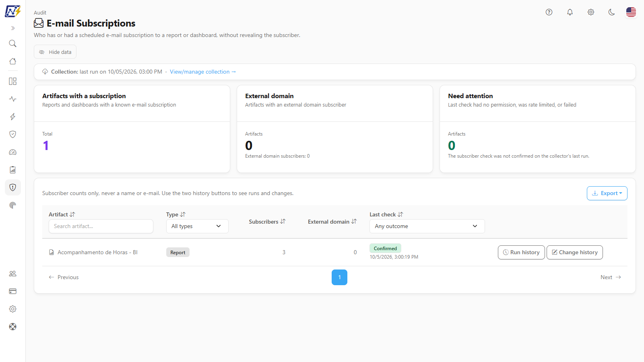Open the activity pulse icon in the sidebar
Screen dimensions: 644x362
13,99
